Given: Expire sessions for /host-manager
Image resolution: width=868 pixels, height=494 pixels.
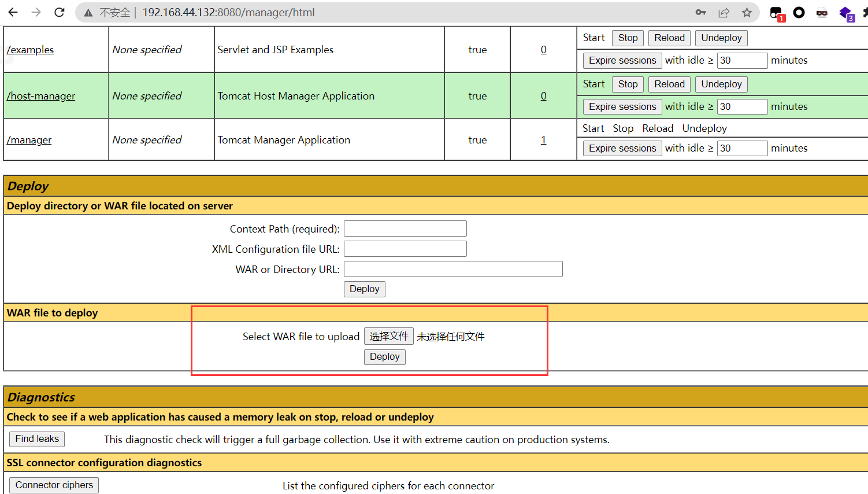Looking at the screenshot, I should (622, 106).
